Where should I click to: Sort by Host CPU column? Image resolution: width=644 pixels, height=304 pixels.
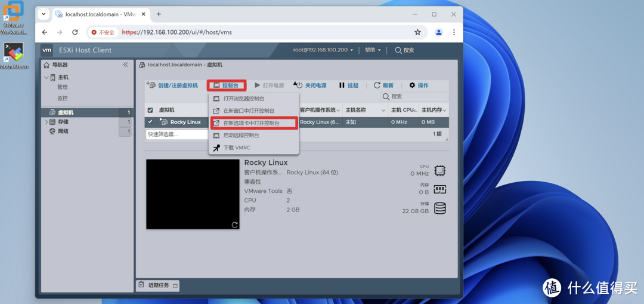(403, 110)
